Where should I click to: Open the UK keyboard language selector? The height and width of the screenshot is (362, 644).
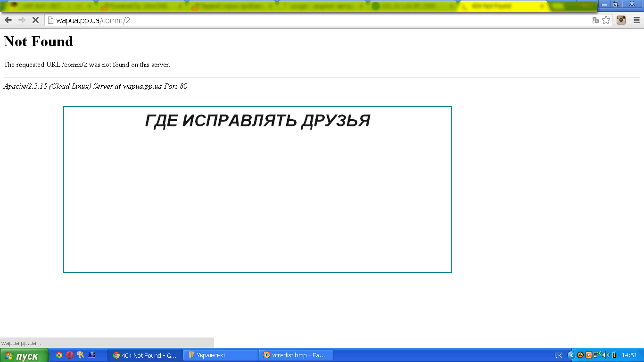(558, 355)
